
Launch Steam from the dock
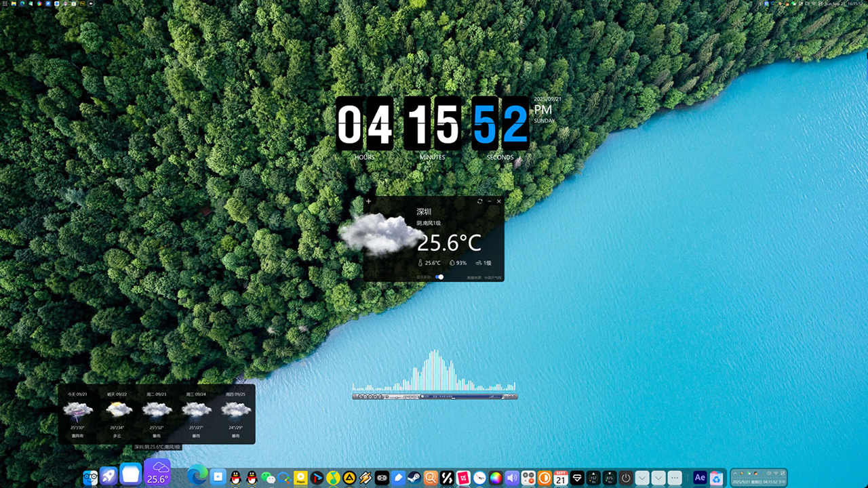tap(414, 478)
